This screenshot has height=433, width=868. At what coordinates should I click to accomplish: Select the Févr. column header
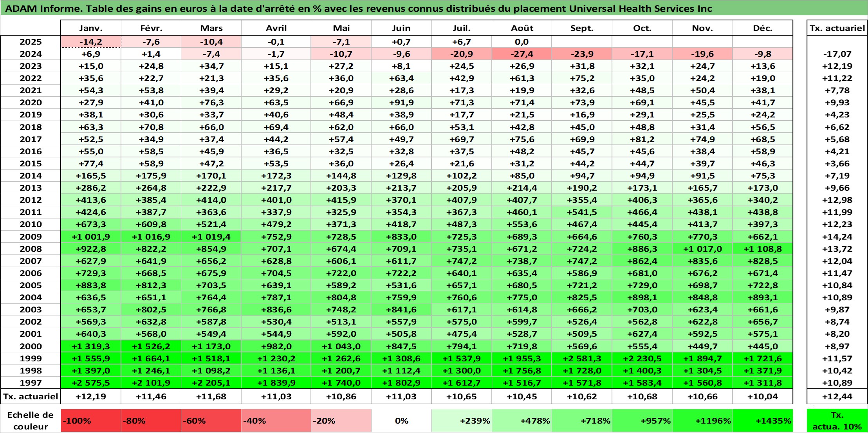(151, 28)
